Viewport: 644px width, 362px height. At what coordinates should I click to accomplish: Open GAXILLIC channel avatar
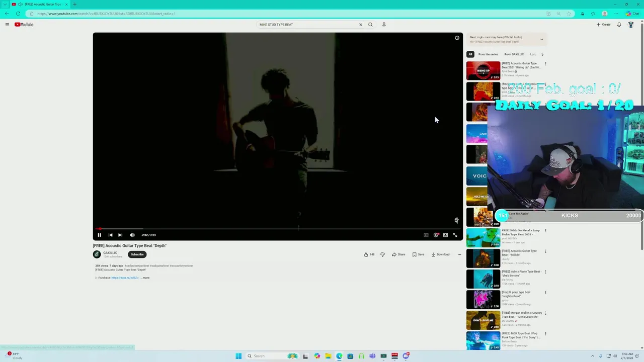[97, 254]
